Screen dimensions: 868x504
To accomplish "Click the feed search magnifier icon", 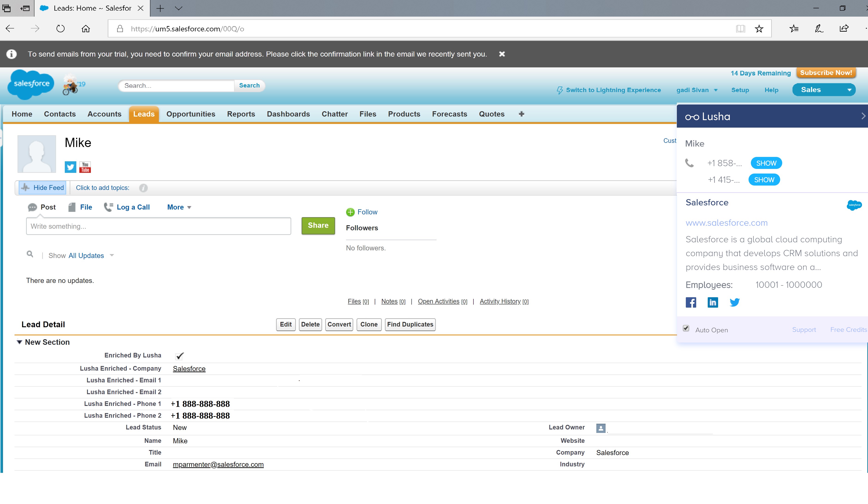I will [x=30, y=254].
